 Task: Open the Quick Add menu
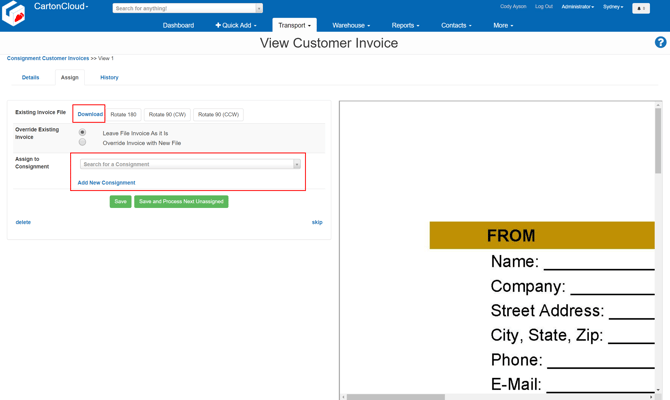236,25
